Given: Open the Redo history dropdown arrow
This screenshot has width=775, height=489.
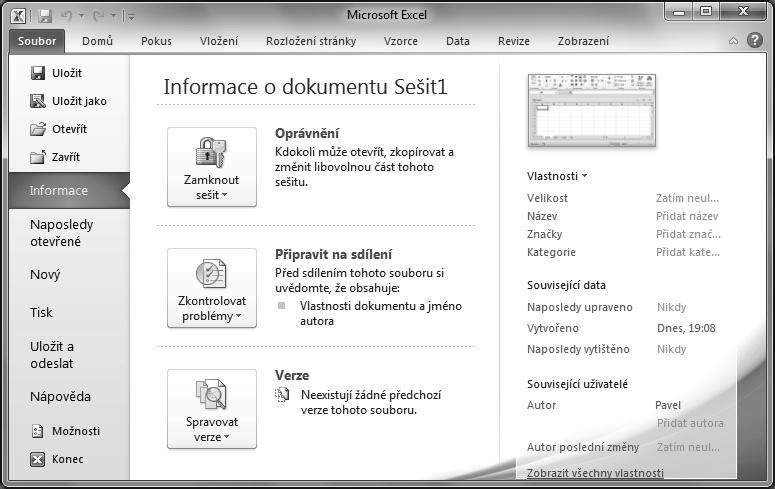Looking at the screenshot, I should tap(113, 16).
